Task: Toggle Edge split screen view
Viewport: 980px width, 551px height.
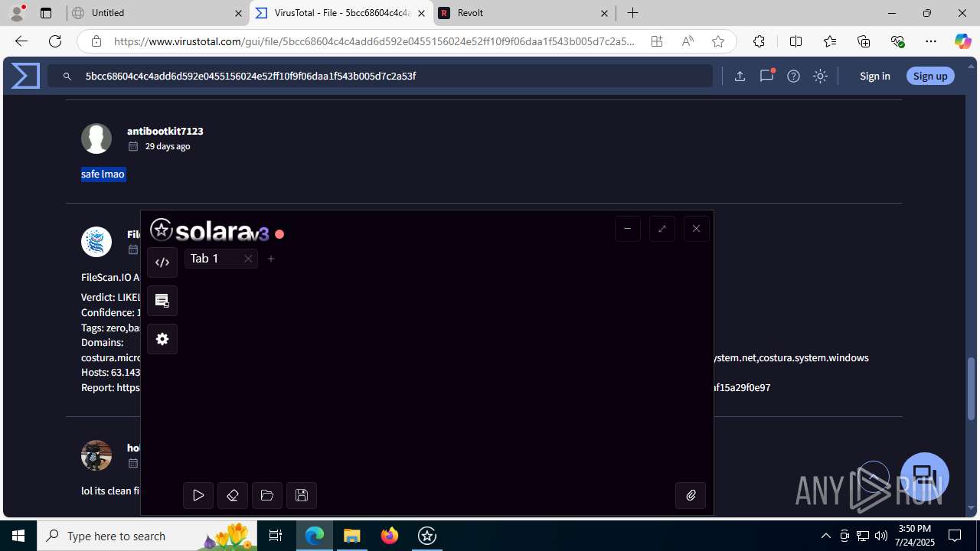Action: (x=795, y=41)
